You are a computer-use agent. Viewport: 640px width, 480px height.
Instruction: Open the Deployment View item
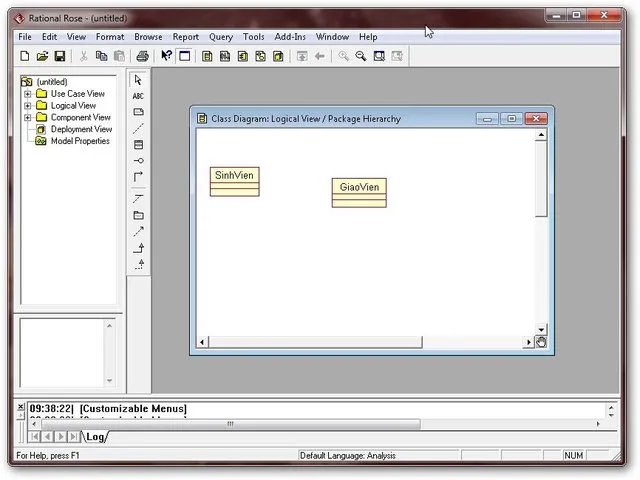(80, 129)
